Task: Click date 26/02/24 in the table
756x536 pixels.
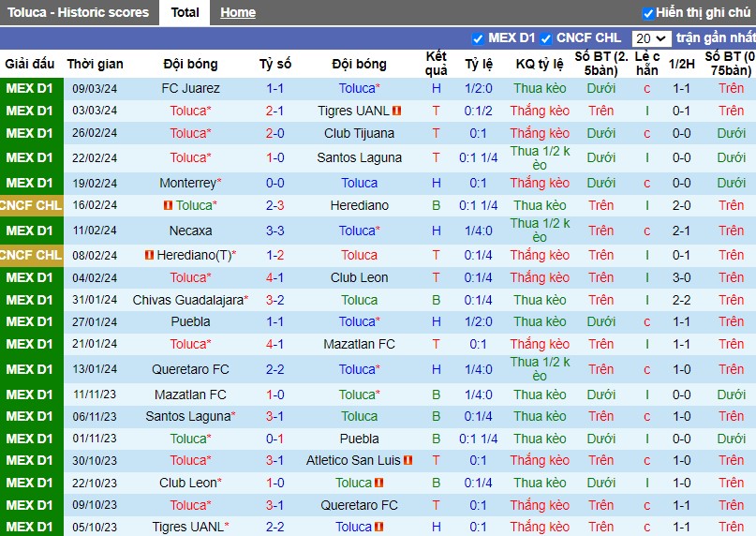Action: 95,133
